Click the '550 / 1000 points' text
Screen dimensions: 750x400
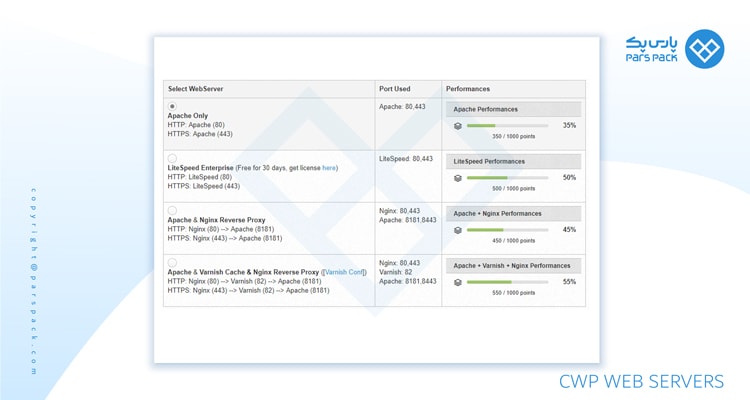(x=514, y=293)
